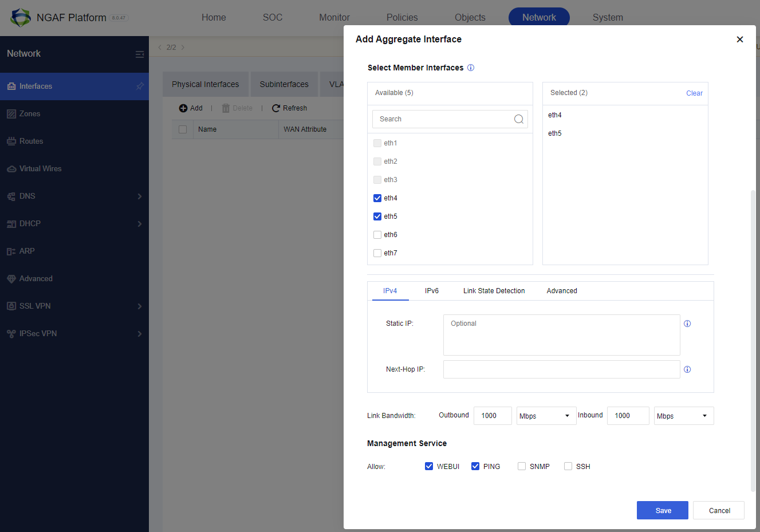Go to previous page arrow
Image resolution: width=760 pixels, height=532 pixels.
(160, 48)
